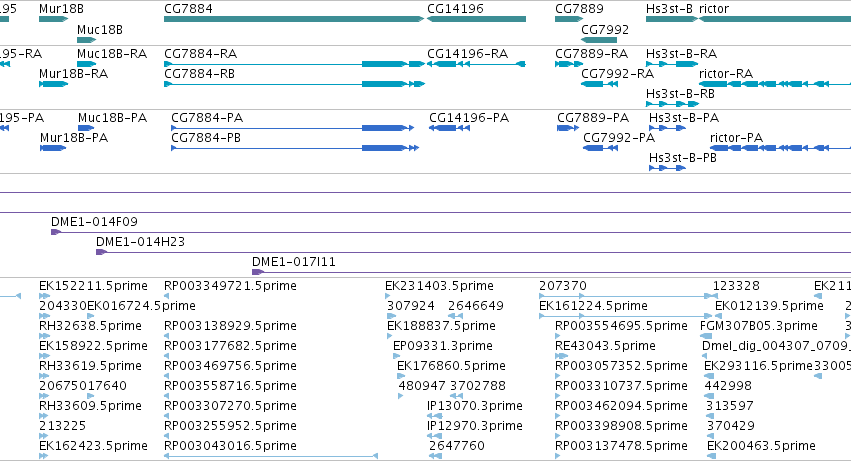Select the DME1-014H23 clone label
Viewport: 851px width, 461px height.
point(141,242)
